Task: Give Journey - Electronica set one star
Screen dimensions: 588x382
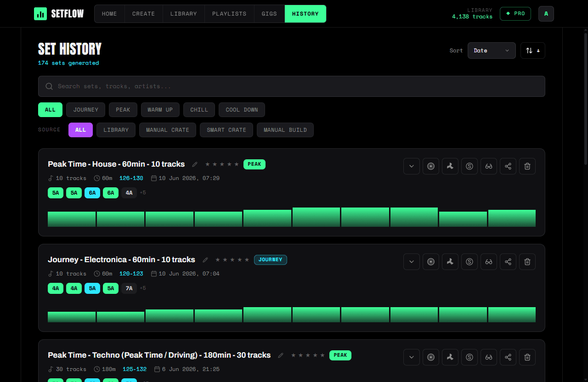Action: coord(218,260)
